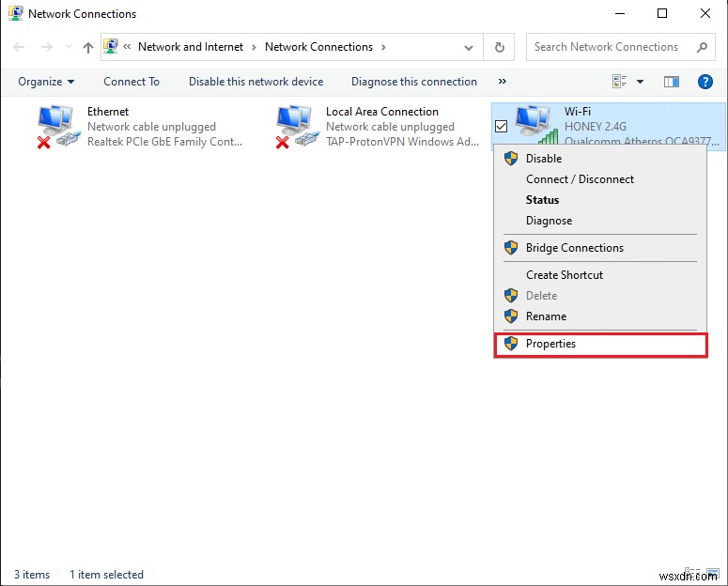Screen dimensions: 728x586
Task: Expand the chevron after Network and Internet
Action: (x=254, y=47)
